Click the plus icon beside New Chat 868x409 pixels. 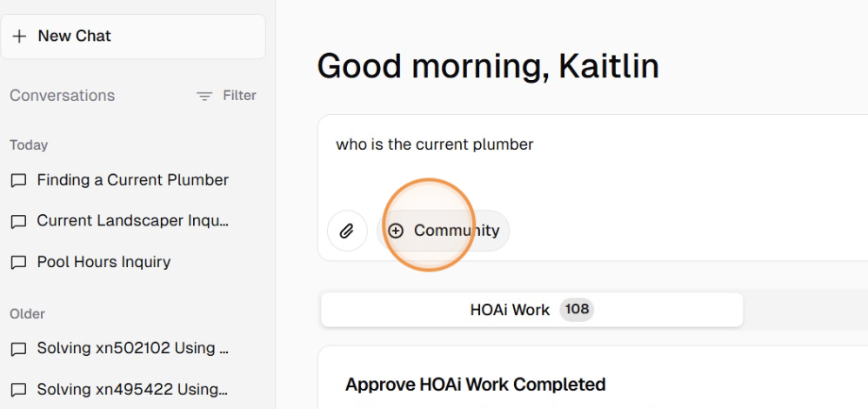[20, 37]
